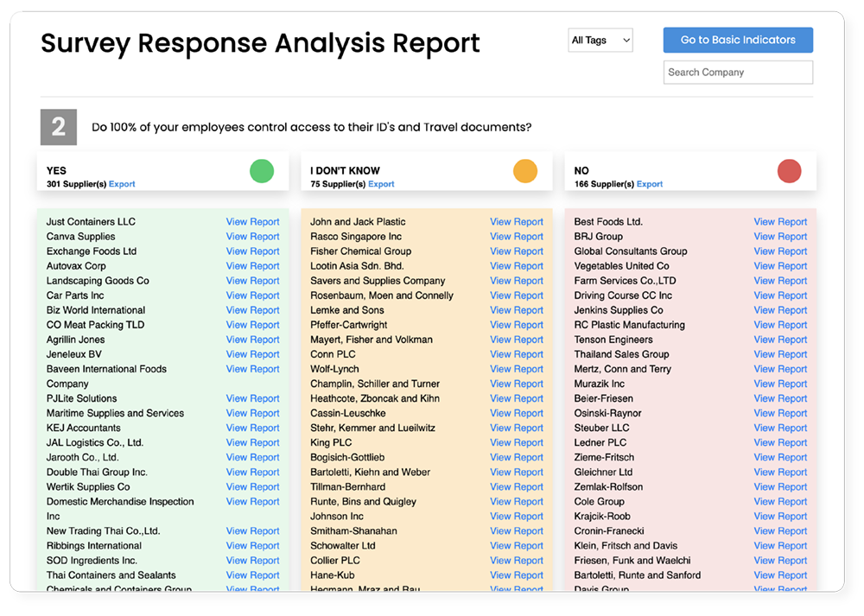Select the Mayert, Fisher and Volkman name
Screen dimensions: 864x616
372,340
